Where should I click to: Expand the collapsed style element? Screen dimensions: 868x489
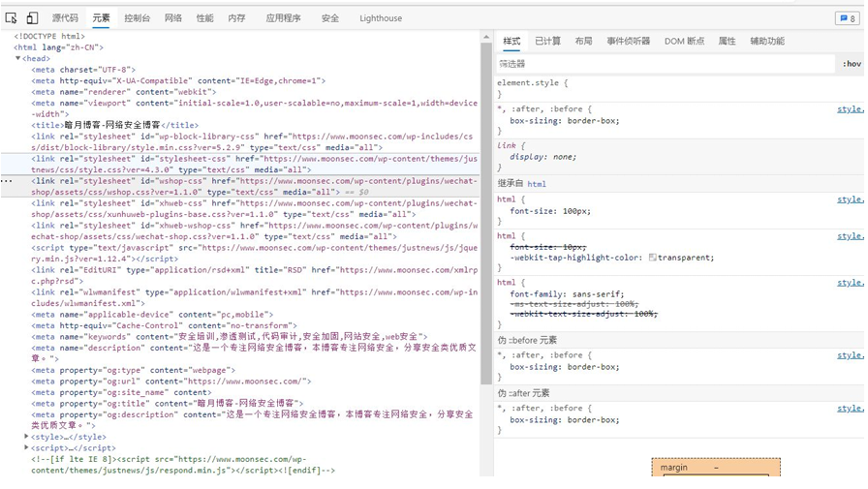click(26, 437)
